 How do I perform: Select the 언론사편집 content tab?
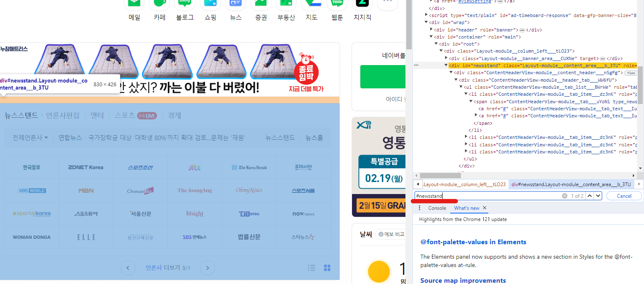tap(63, 116)
